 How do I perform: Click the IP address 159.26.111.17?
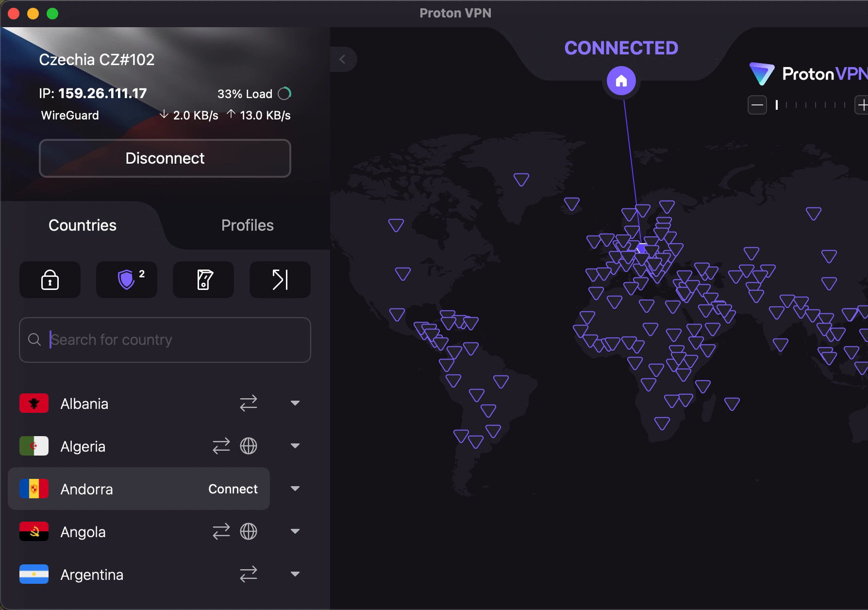point(102,93)
